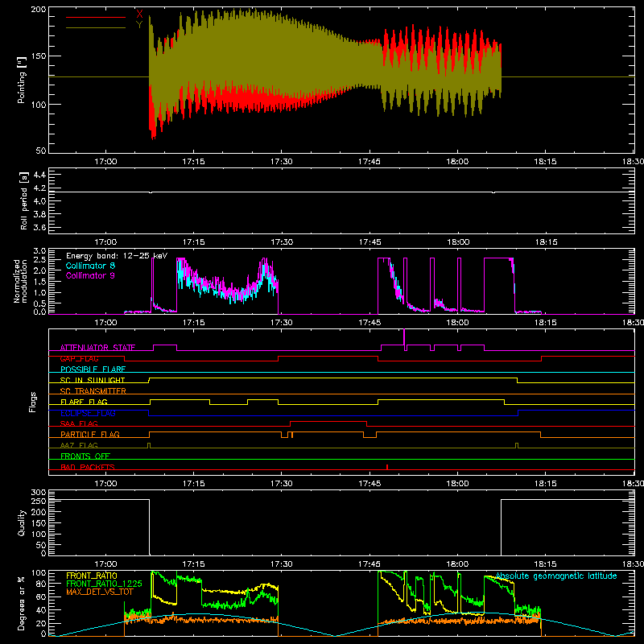
Task: Click the 'Quality' axis title
Action: point(22,522)
